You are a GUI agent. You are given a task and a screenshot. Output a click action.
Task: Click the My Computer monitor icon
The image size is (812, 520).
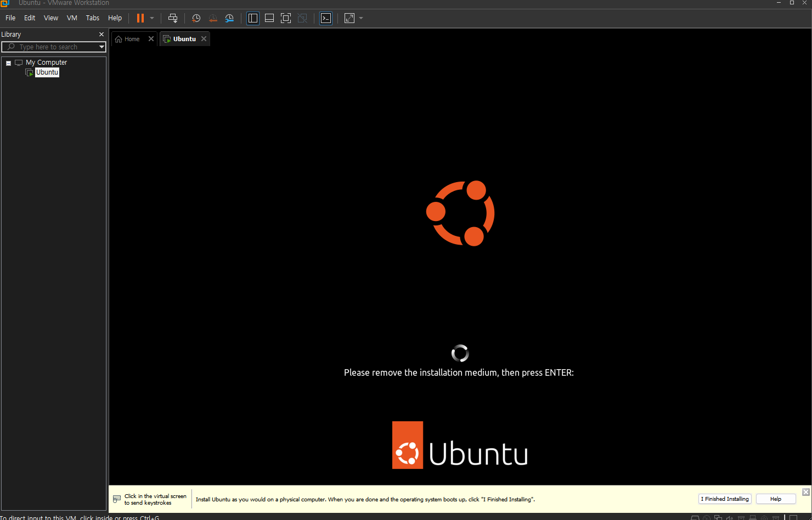click(x=19, y=63)
